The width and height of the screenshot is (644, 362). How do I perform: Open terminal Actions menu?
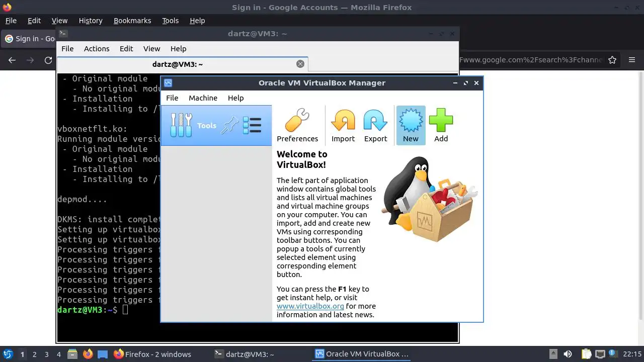point(97,49)
